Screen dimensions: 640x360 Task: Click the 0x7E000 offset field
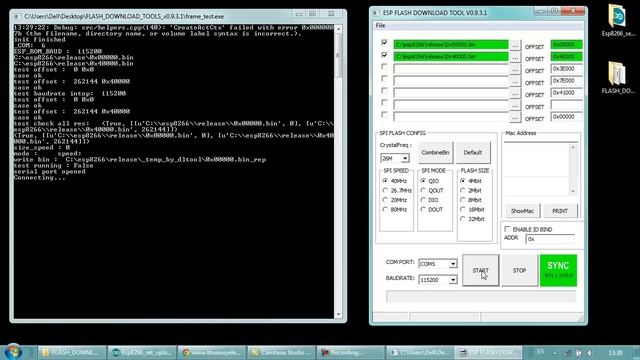pos(566,80)
